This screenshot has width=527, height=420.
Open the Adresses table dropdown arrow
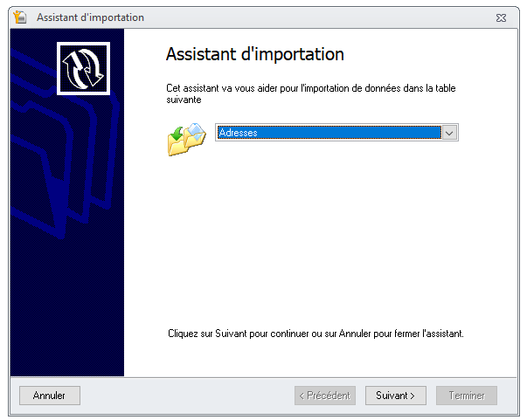coord(449,133)
